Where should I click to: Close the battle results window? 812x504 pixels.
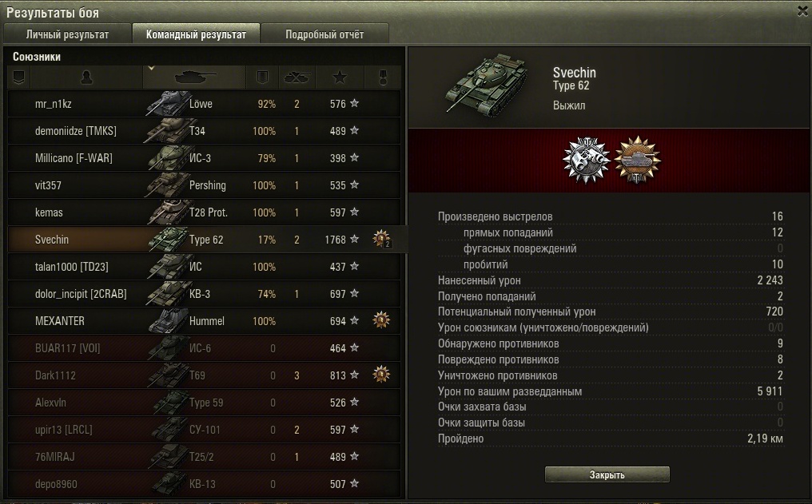[802, 11]
